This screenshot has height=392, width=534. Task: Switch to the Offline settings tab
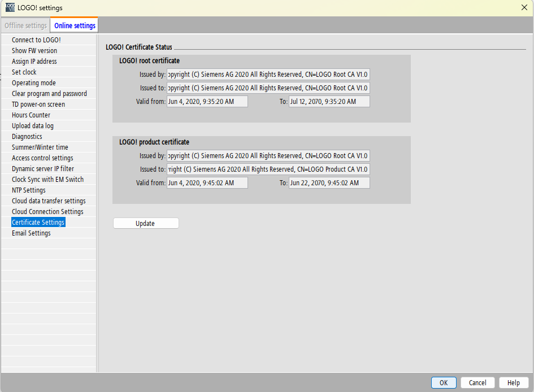click(x=25, y=25)
